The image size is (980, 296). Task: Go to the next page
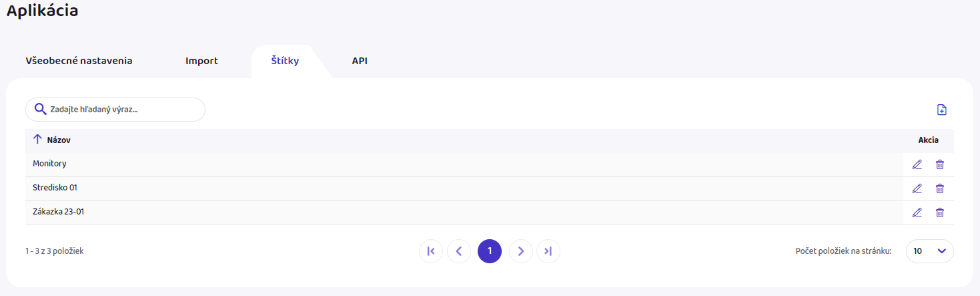521,251
